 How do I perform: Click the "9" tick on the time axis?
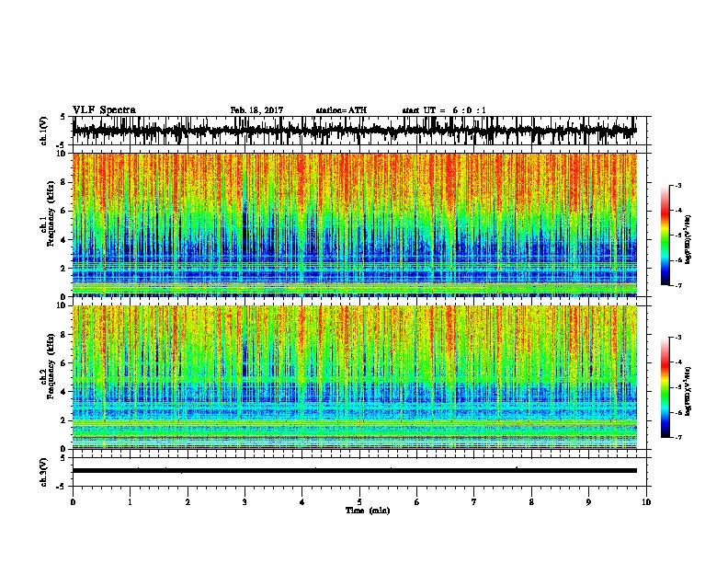[x=588, y=502]
